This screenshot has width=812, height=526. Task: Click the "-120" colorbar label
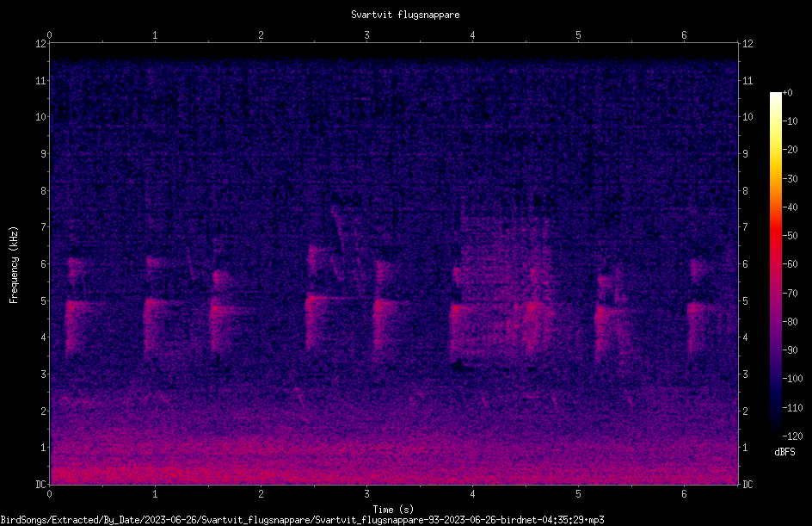(x=792, y=436)
